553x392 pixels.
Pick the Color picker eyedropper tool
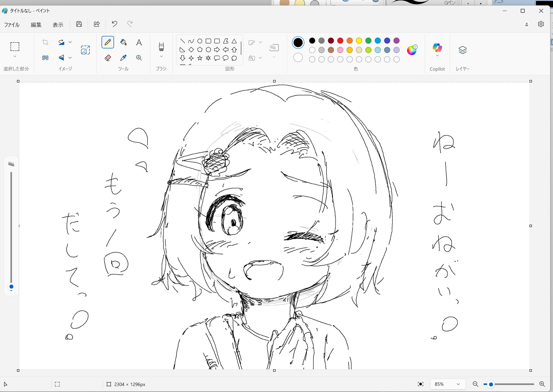coord(123,58)
